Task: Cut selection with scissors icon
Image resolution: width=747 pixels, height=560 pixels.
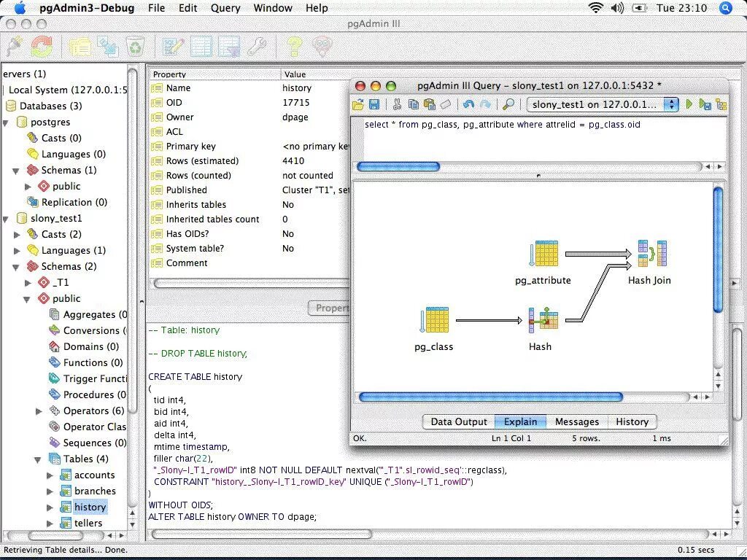Action: pos(397,104)
